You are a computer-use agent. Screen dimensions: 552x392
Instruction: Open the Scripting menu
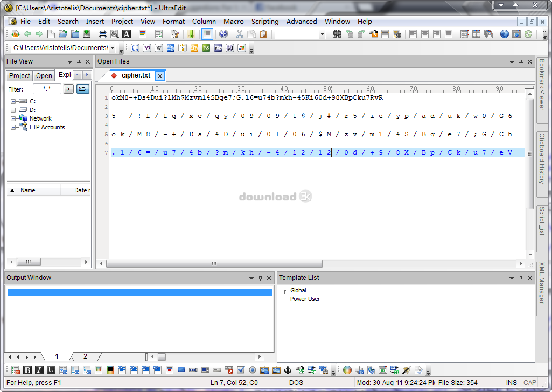pos(265,22)
